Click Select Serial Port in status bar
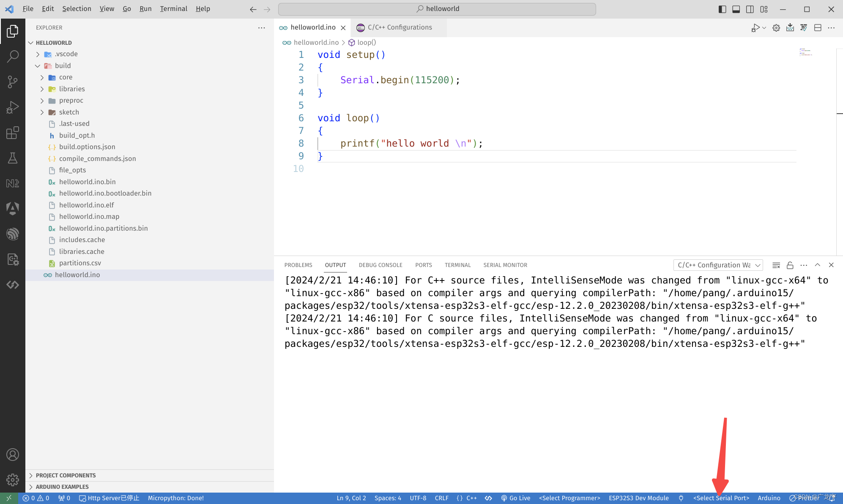The image size is (843, 504). click(x=721, y=498)
